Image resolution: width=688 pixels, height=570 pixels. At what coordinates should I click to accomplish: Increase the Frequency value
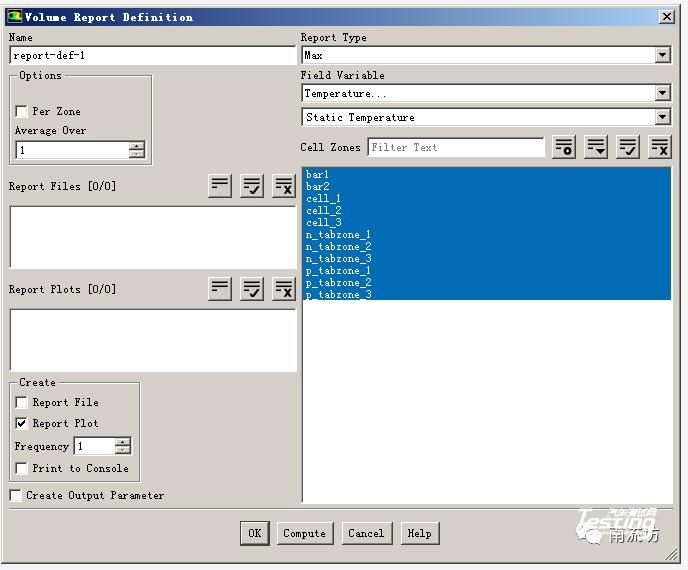coord(123,442)
